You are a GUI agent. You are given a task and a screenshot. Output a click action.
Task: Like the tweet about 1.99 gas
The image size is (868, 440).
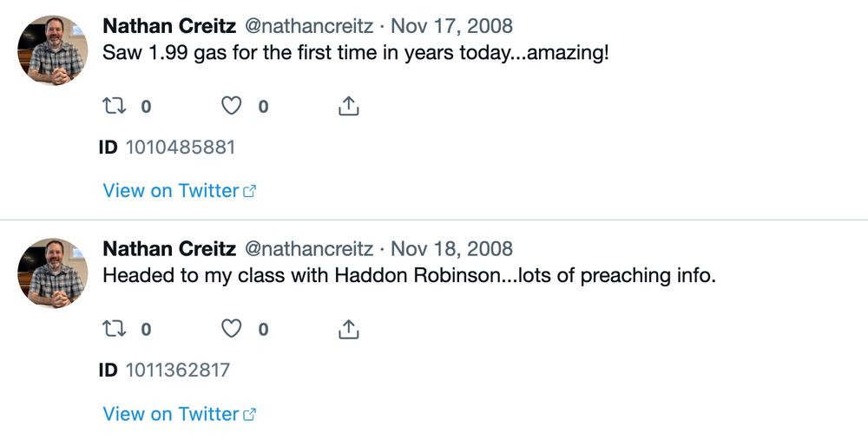(231, 106)
